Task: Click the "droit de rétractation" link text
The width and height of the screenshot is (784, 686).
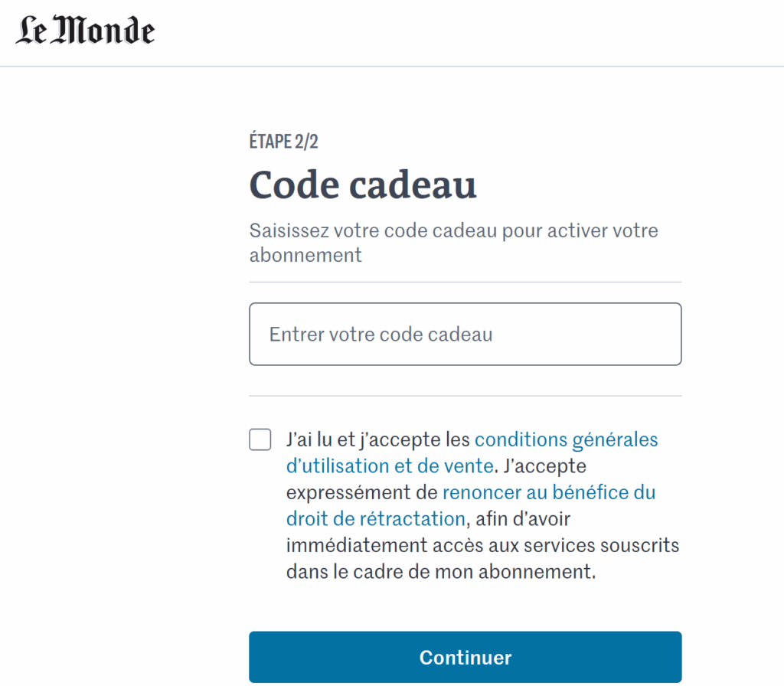Action: tap(375, 519)
